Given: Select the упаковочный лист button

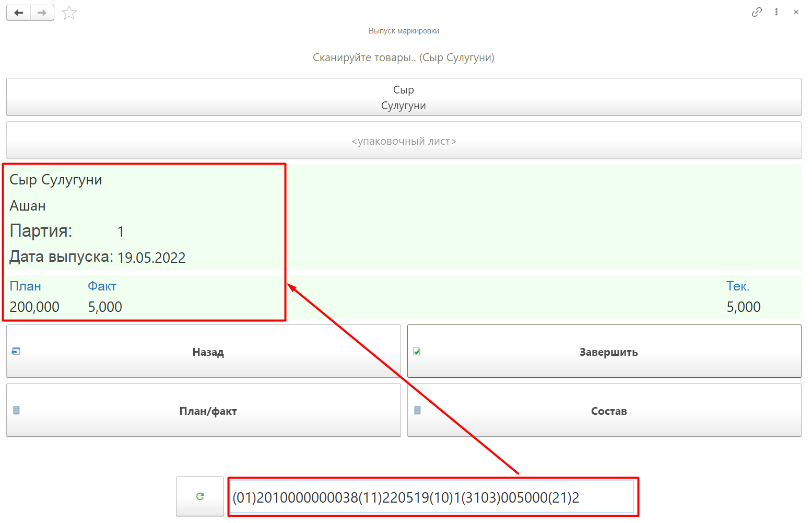Looking at the screenshot, I should click(x=403, y=141).
